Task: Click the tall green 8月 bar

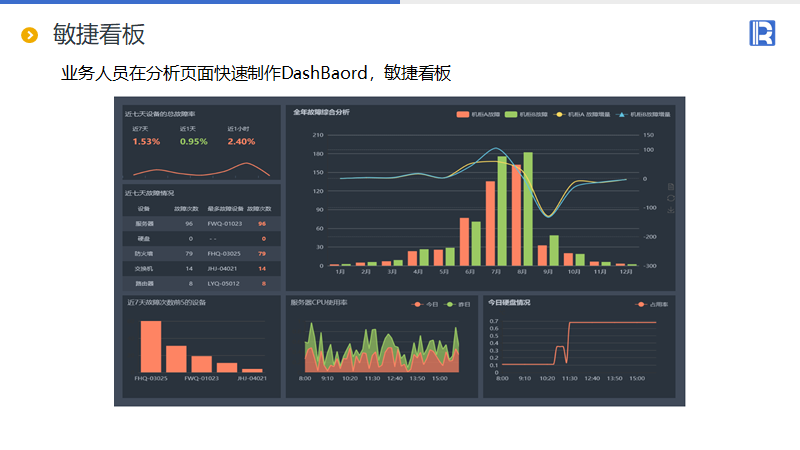Action: point(528,209)
